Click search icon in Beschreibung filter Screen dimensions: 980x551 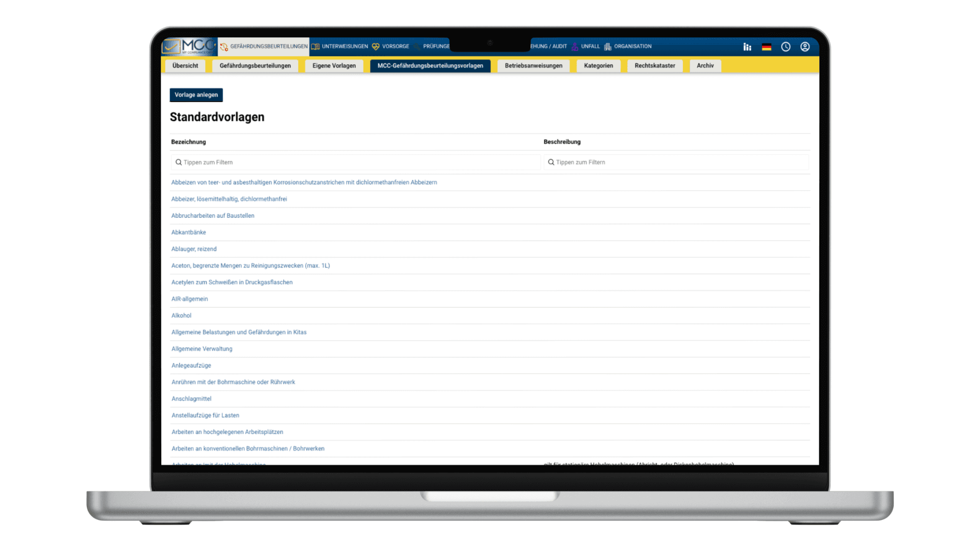551,162
